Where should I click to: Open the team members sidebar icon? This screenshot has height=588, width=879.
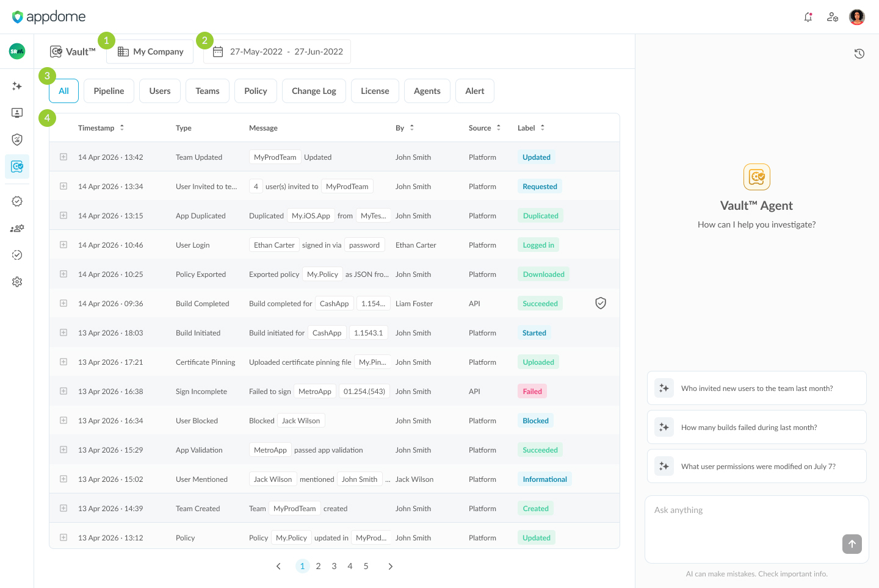click(x=17, y=228)
